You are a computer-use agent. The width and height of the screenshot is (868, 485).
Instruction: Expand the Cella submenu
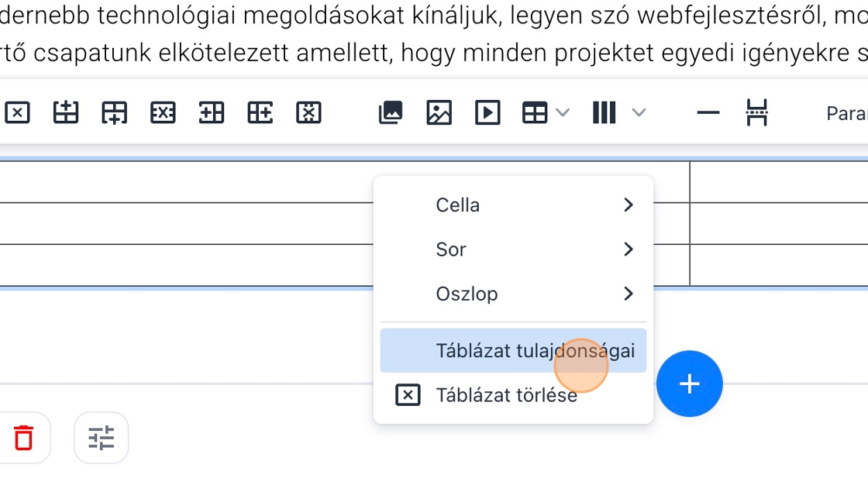[x=513, y=205]
